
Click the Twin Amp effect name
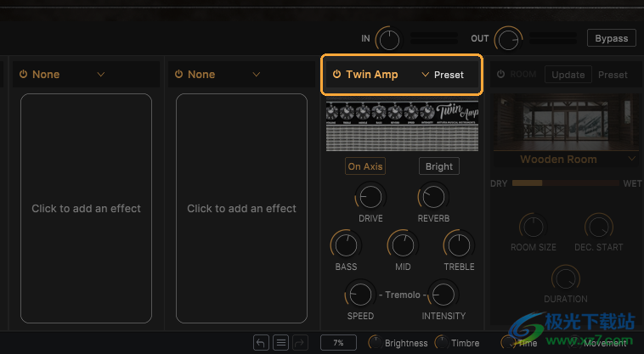coord(371,74)
